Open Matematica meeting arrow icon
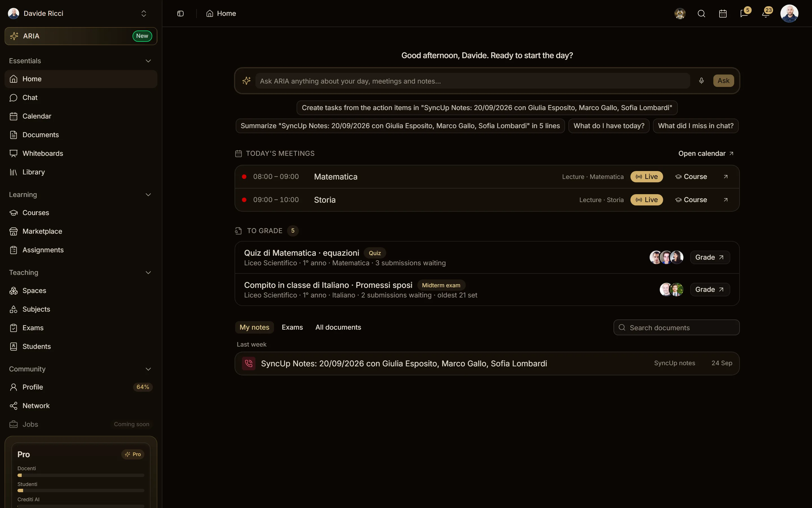812x508 pixels. click(725, 177)
